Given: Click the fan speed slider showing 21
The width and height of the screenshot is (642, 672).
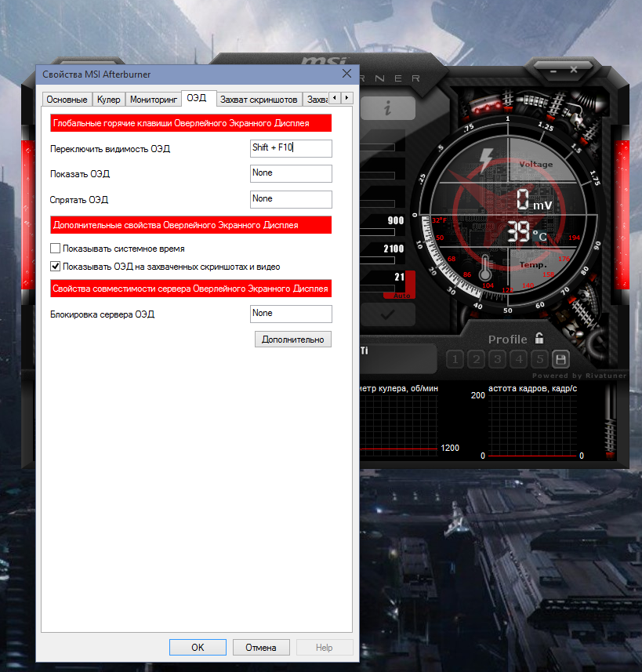Looking at the screenshot, I should coord(377,289).
